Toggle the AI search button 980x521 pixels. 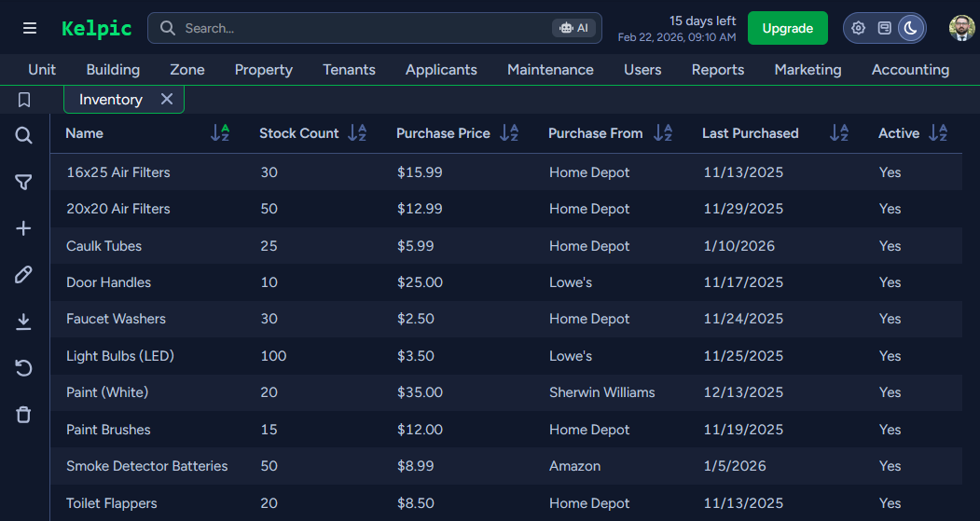573,28
